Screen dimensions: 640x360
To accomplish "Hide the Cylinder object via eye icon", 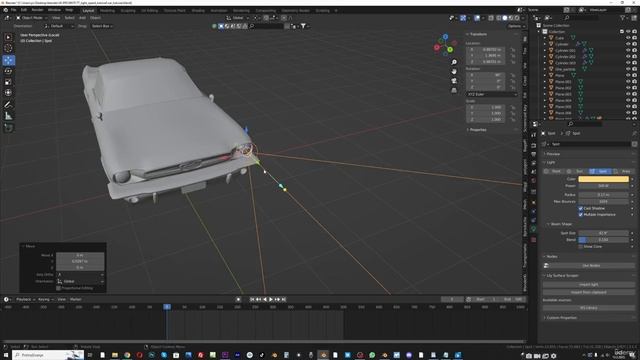I will 628,44.
